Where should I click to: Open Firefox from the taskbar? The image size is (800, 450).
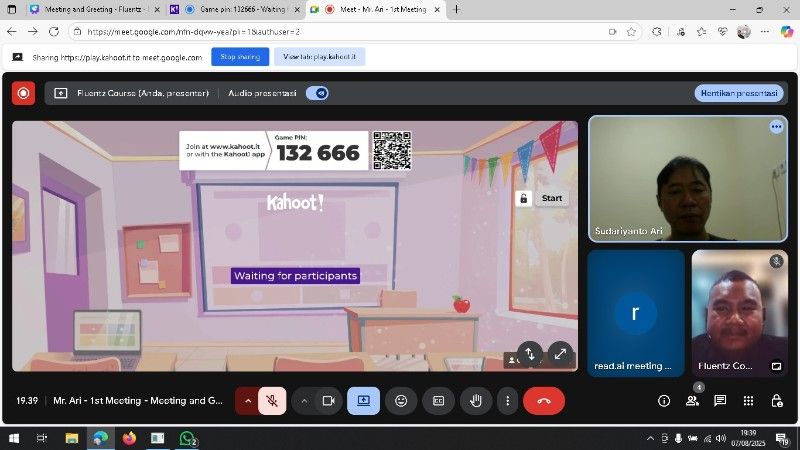click(x=129, y=438)
